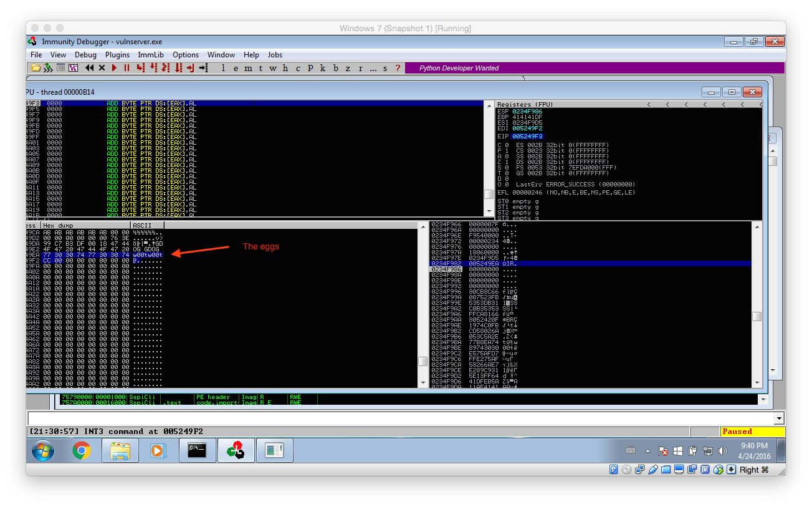The image size is (812, 507).
Task: Launch Google Chrome from the taskbar
Action: click(x=81, y=450)
